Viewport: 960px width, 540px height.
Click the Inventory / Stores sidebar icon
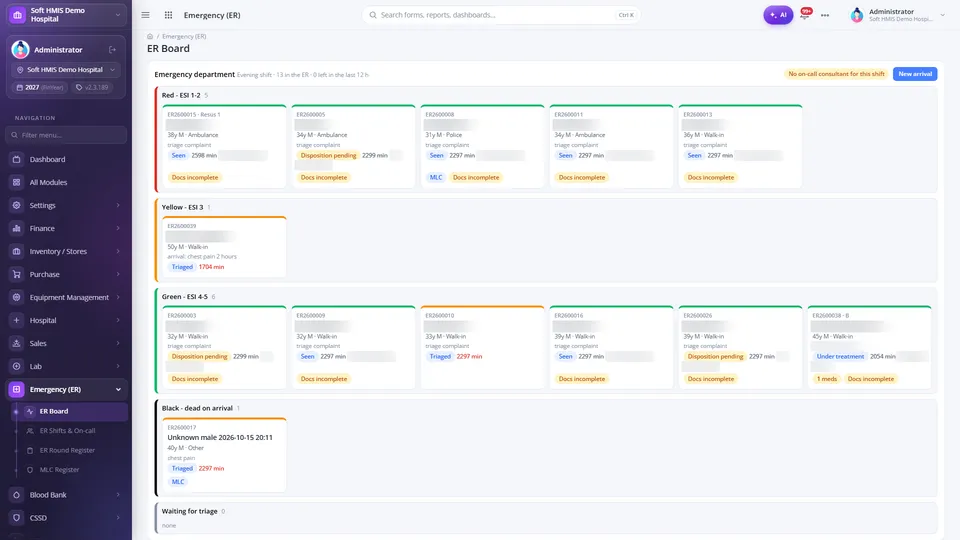click(x=17, y=251)
